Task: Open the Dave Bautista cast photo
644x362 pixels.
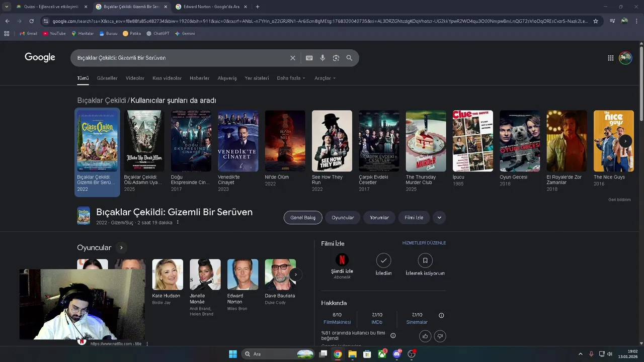Action: tap(280, 275)
